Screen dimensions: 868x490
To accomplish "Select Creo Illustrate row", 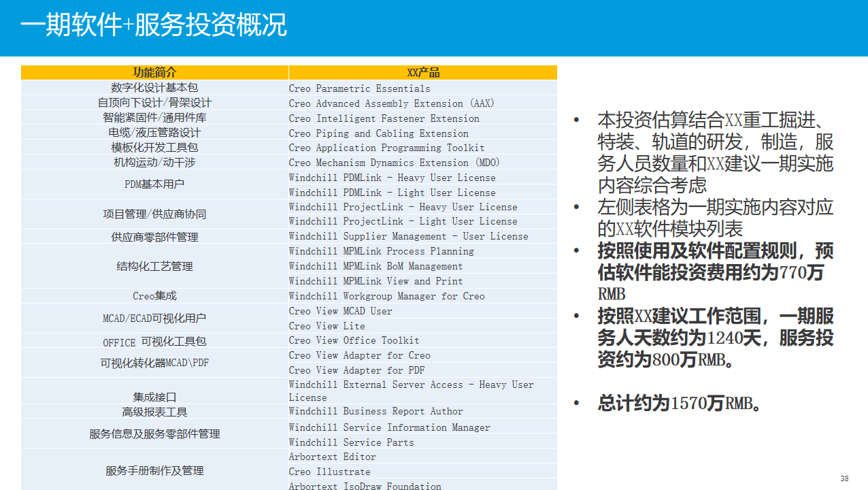I will [422, 472].
